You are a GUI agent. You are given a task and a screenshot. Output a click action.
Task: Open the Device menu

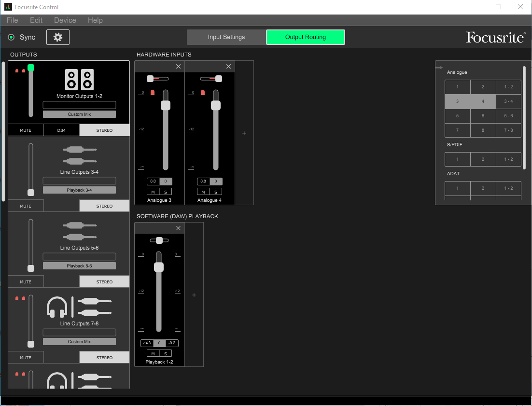(65, 20)
